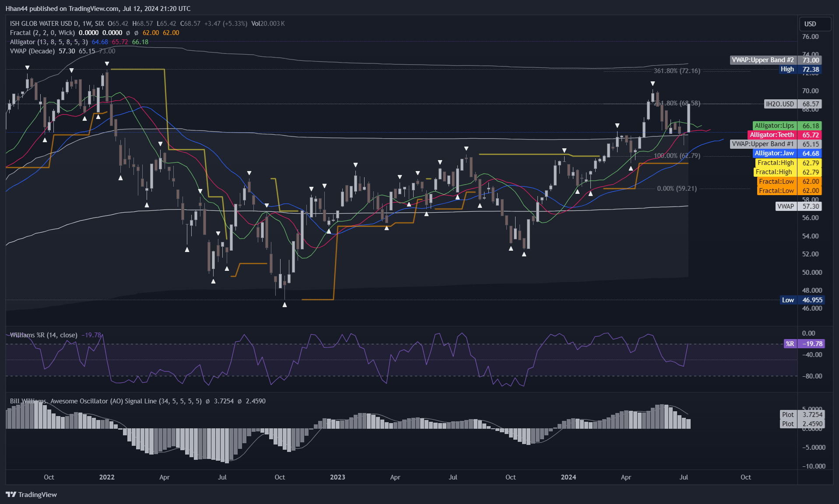Click the 100.00% (62.79) Fibonacci level label

pyautogui.click(x=677, y=156)
